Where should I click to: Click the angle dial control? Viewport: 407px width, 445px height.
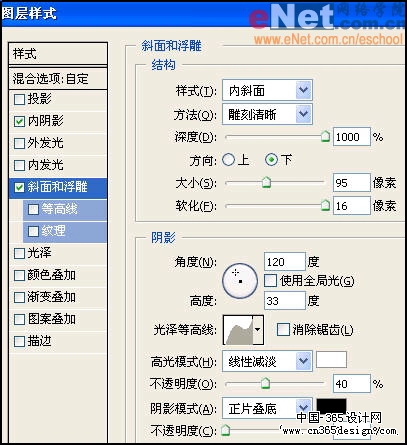coord(240,281)
